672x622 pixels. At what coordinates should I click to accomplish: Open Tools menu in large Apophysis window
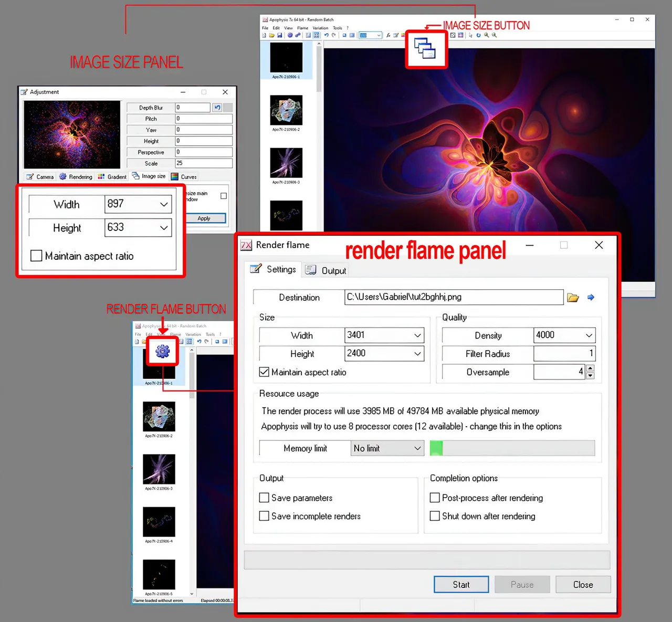click(x=338, y=28)
